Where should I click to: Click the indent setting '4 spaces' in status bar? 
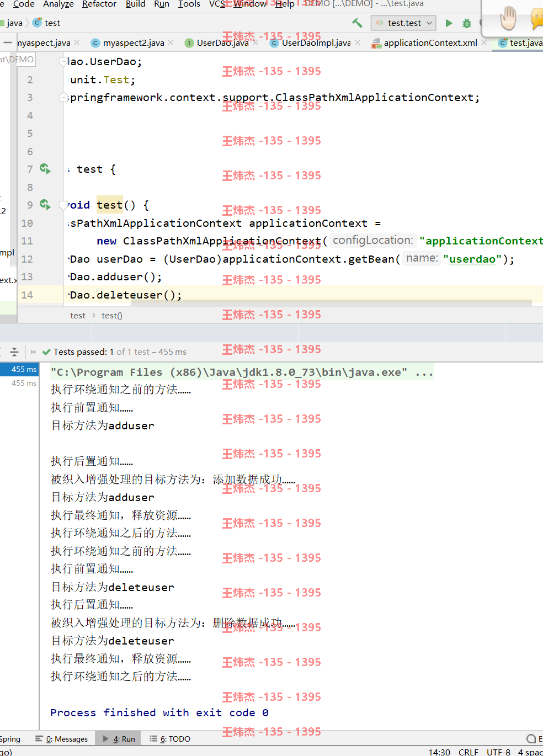[530, 752]
